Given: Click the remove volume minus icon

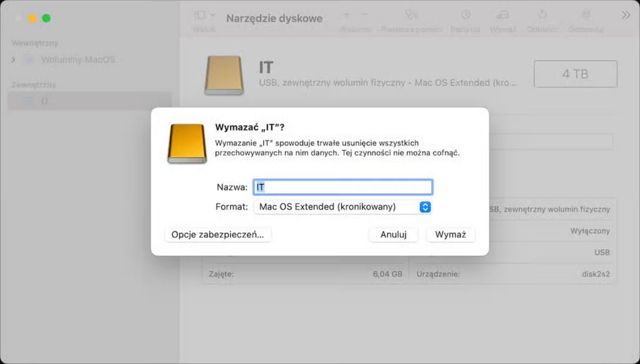Looking at the screenshot, I should pyautogui.click(x=365, y=15).
